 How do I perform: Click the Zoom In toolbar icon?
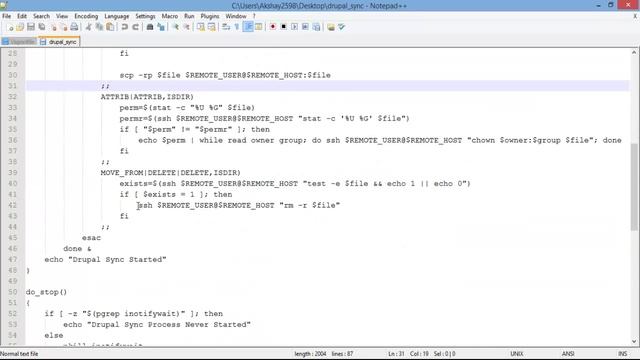click(175, 27)
